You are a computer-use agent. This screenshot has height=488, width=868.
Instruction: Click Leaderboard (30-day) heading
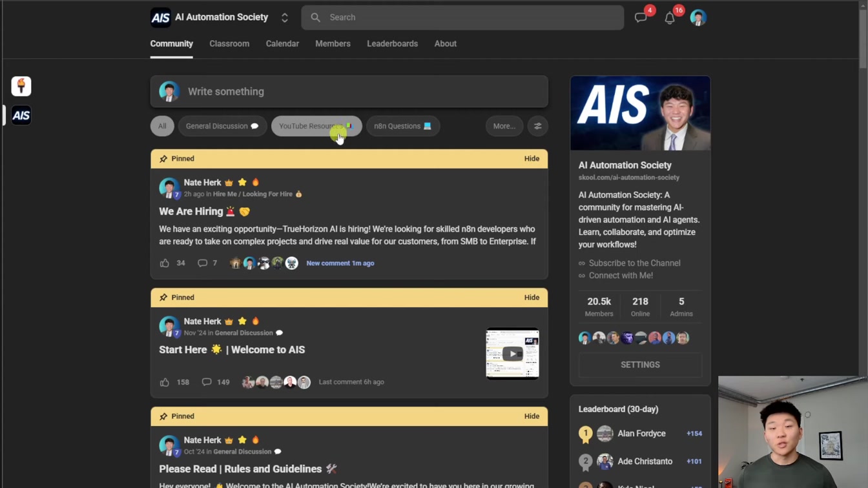[618, 409]
